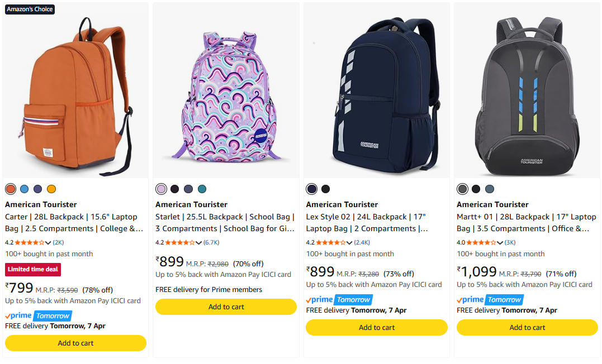Open the 6.7K reviews link for Starlet
This screenshot has width=602, height=364.
(211, 242)
